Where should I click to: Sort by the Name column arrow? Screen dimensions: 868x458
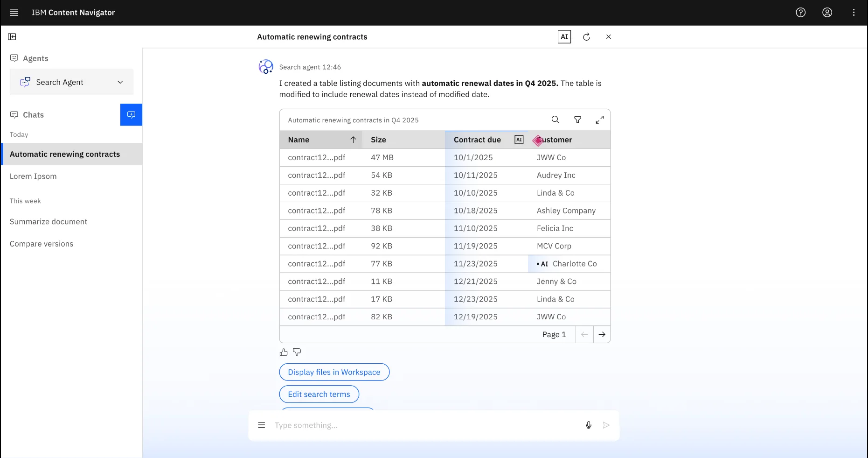[353, 140]
